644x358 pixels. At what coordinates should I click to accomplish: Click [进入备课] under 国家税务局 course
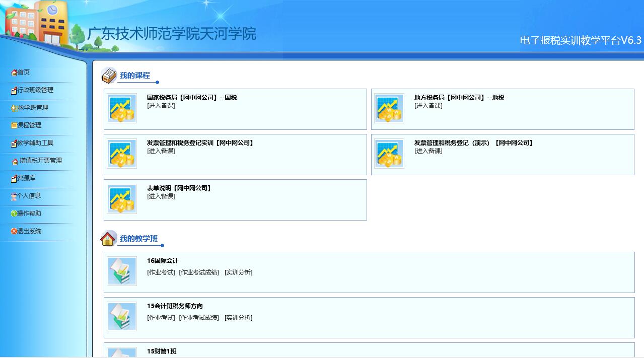[161, 106]
